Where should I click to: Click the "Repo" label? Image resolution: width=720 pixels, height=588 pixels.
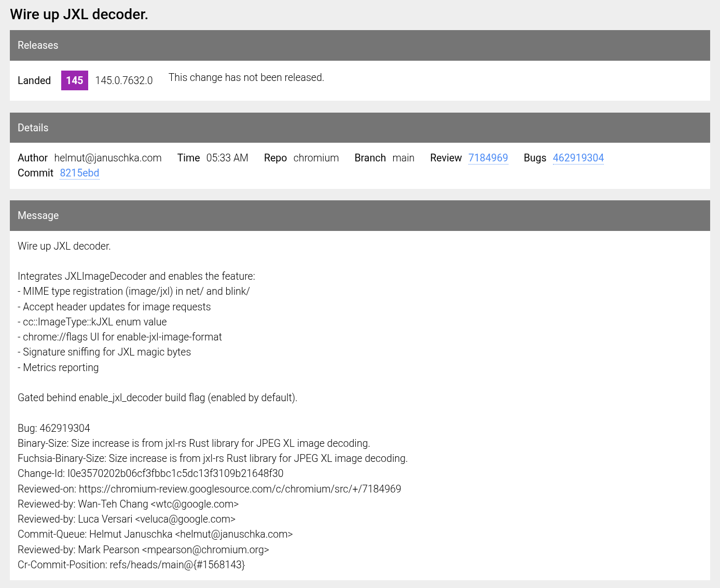click(275, 158)
